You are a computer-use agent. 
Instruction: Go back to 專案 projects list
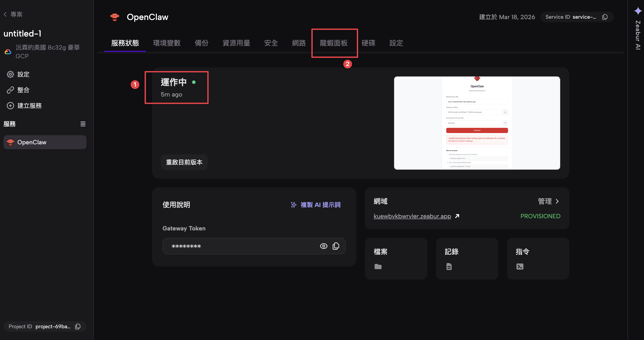tap(13, 14)
